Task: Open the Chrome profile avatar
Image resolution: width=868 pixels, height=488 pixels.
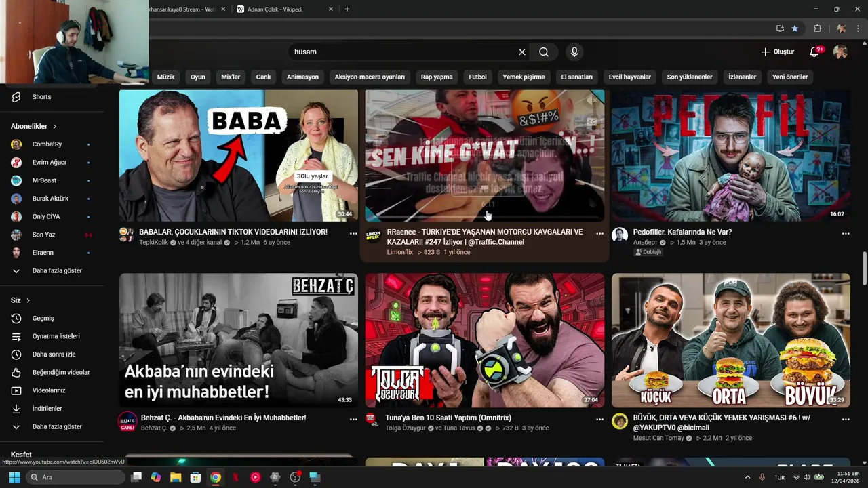Action: [841, 28]
